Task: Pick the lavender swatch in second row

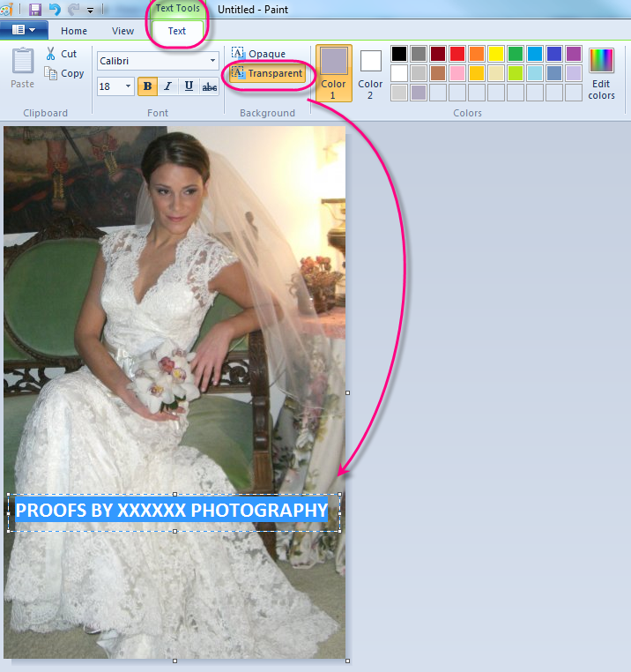Action: pos(573,73)
